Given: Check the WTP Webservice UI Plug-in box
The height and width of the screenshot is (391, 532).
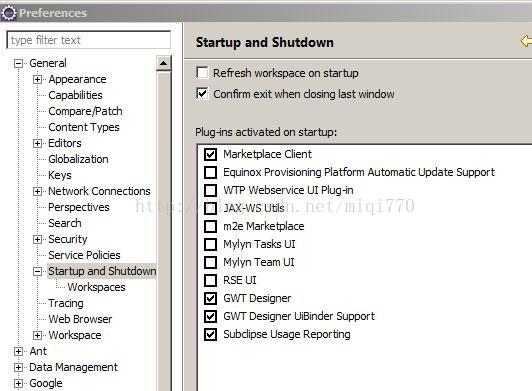Looking at the screenshot, I should (x=210, y=190).
